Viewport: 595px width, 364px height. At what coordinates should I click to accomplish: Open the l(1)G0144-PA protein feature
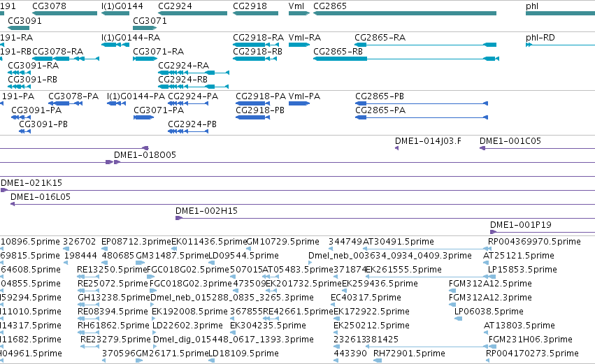116,103
